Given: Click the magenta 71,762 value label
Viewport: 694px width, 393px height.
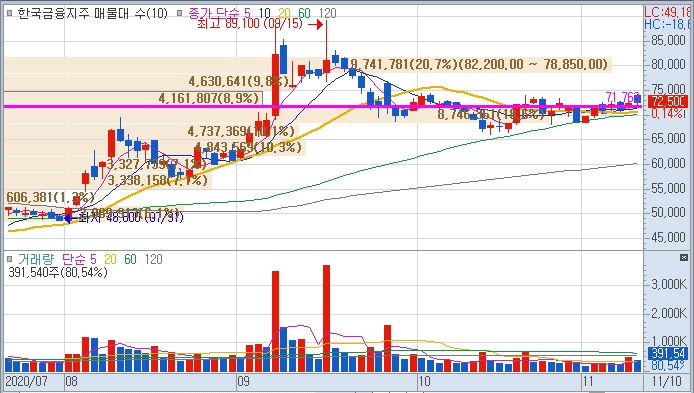Looking at the screenshot, I should pos(623,97).
